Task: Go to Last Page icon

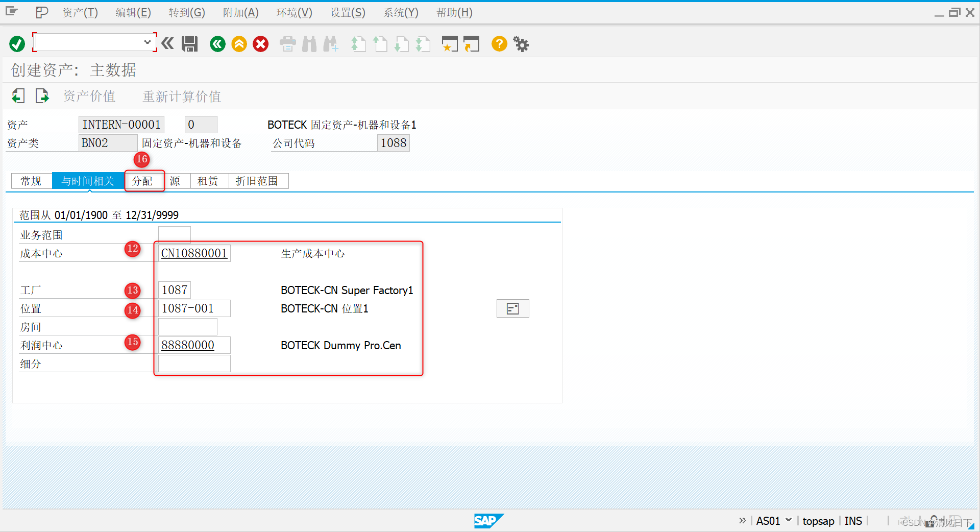Action: pos(423,44)
